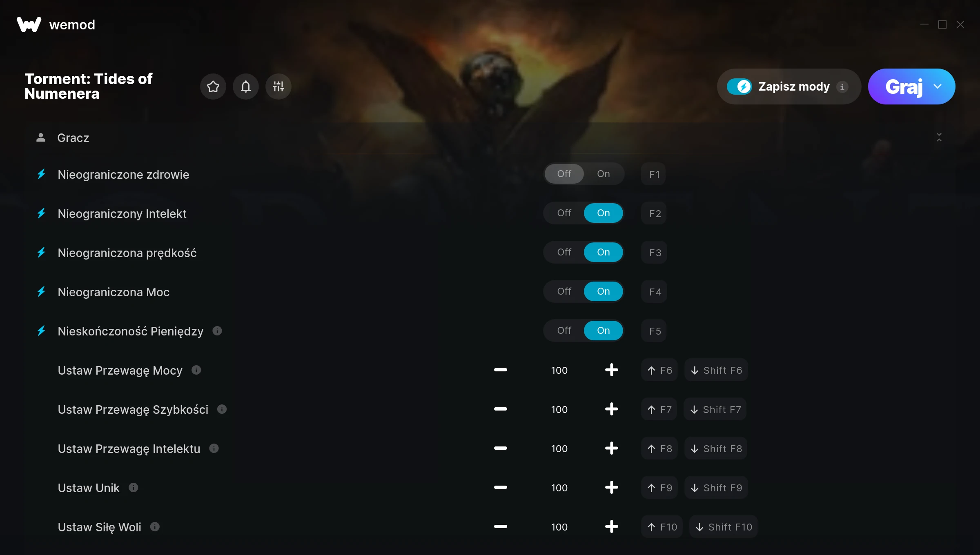Image resolution: width=980 pixels, height=555 pixels.
Task: Show info for Ustaw Przewagę Mocy
Action: 196,370
